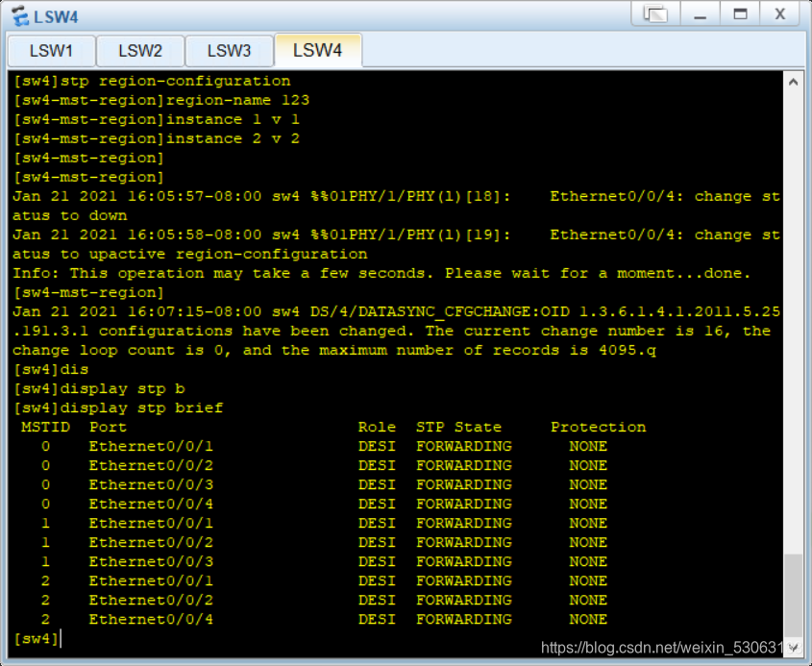Click Ethernet0/0/3 in MSTID 0 row

click(151, 484)
